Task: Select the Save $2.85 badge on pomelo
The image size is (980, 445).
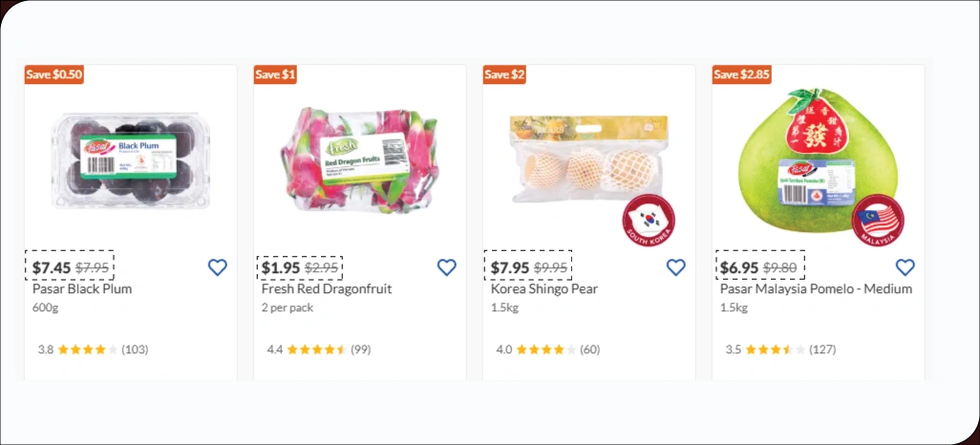Action: click(x=741, y=74)
